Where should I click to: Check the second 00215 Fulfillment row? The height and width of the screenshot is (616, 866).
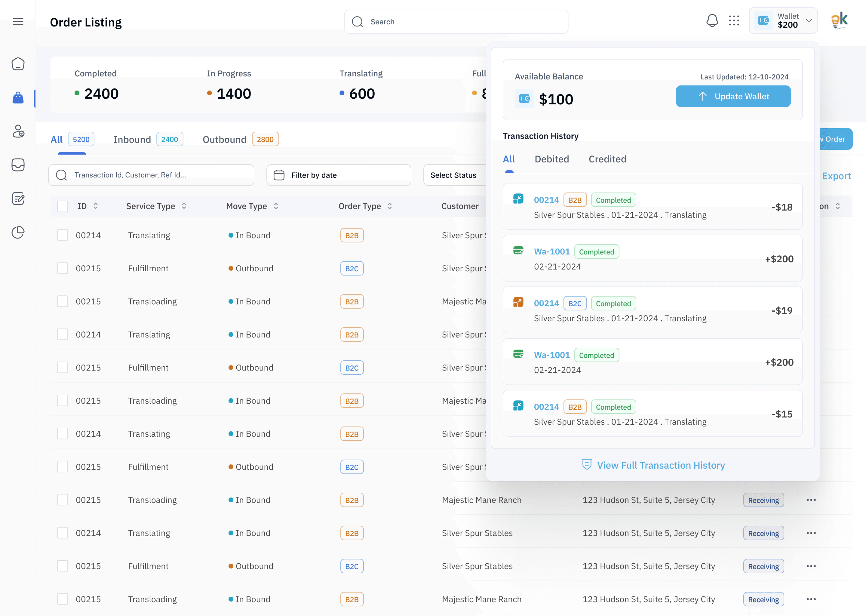point(63,368)
